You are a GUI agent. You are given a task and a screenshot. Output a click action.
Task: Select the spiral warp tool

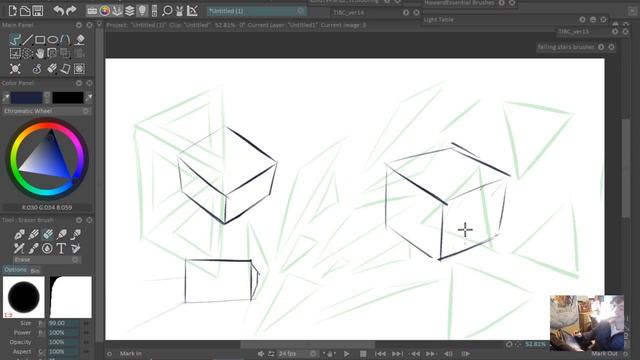(37, 68)
